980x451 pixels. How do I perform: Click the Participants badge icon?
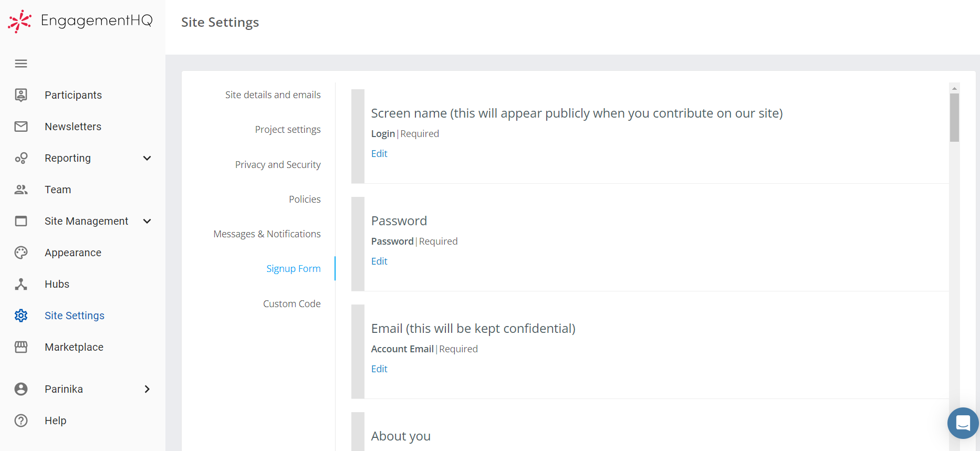click(21, 95)
